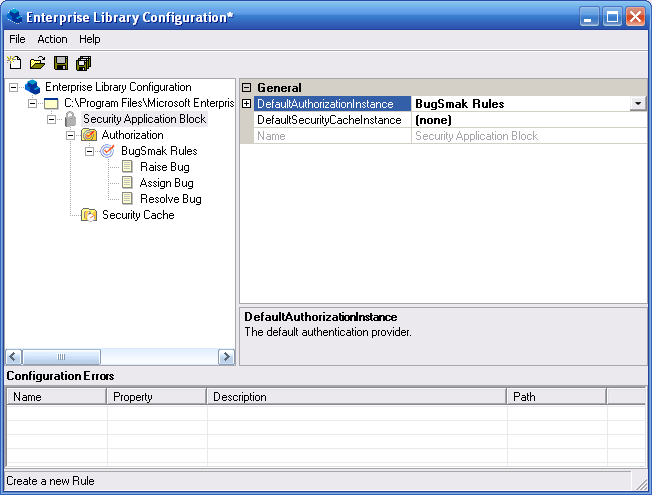Select the Resolve Bug rule

point(170,199)
